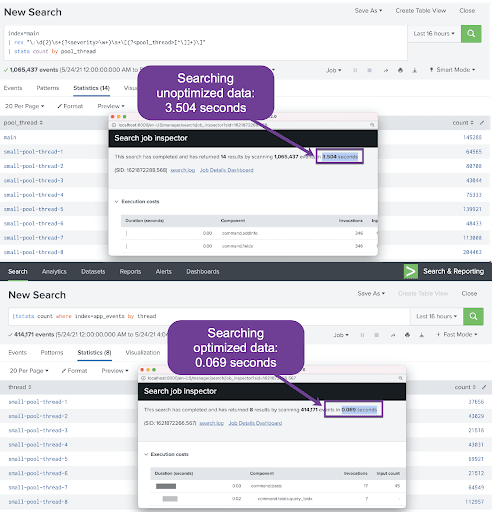Open Reports in the navigation bar
492x512 pixels.
click(x=130, y=272)
